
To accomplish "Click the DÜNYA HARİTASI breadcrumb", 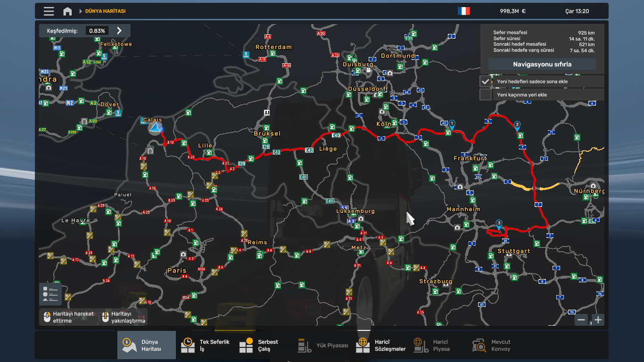I will coord(105,11).
